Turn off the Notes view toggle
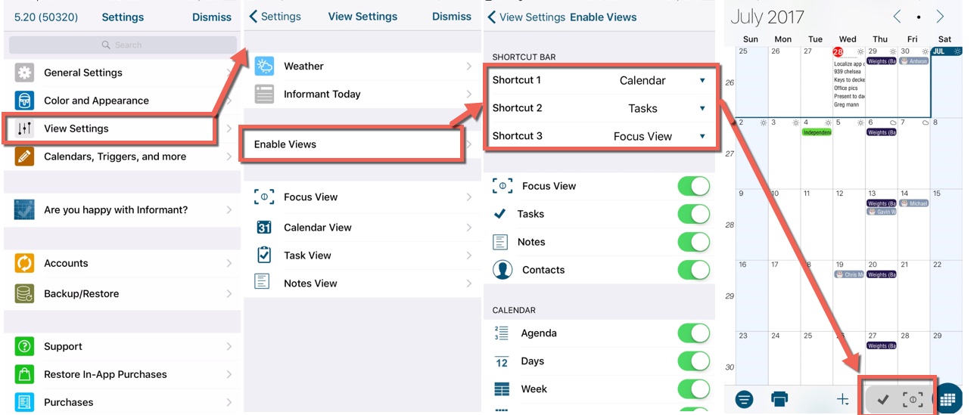This screenshot has width=980, height=415. [693, 242]
